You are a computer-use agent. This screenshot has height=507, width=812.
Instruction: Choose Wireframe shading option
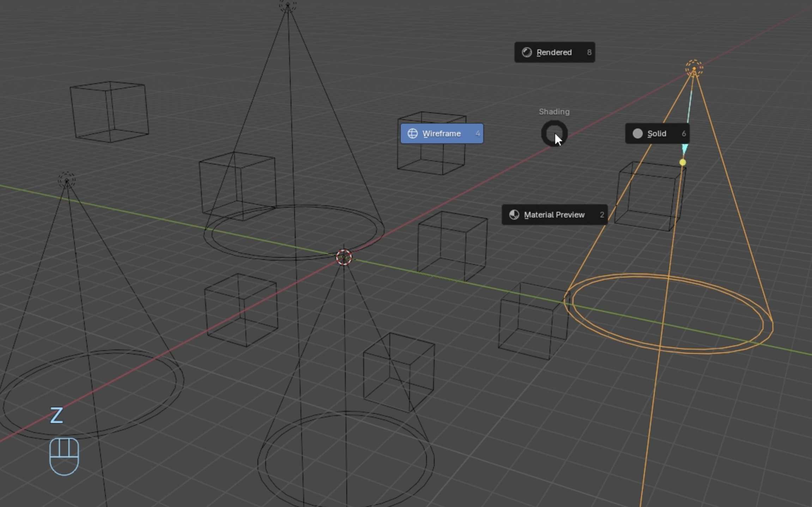click(x=442, y=133)
